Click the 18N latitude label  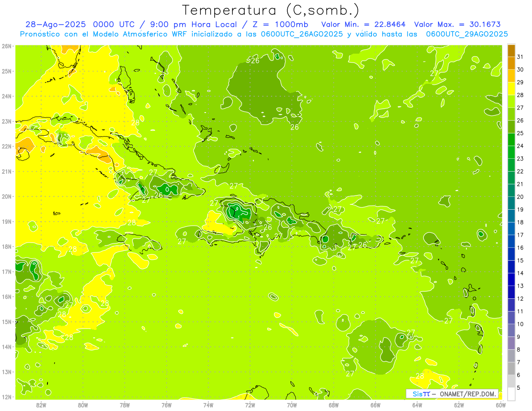[7, 247]
